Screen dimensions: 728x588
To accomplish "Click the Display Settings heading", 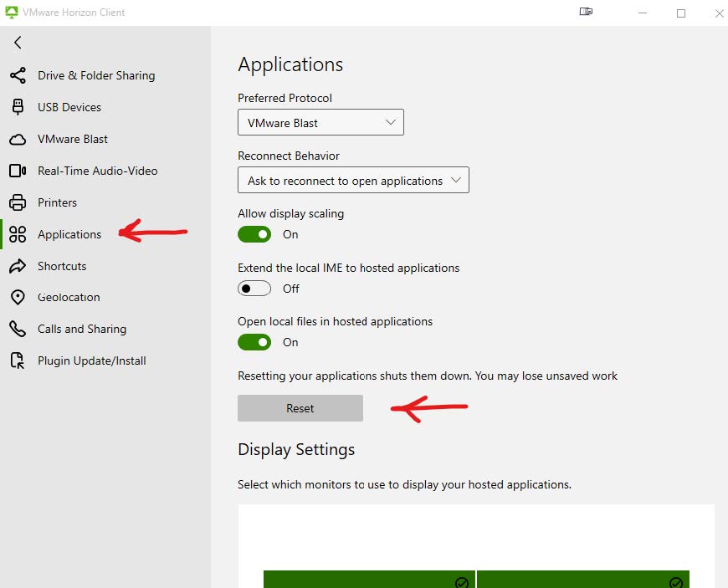I will [x=296, y=450].
